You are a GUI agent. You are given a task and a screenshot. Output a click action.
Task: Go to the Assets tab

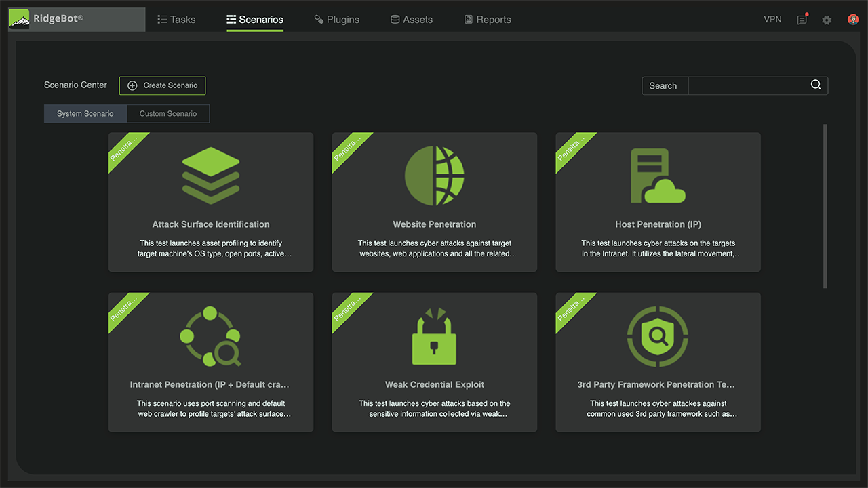point(411,20)
